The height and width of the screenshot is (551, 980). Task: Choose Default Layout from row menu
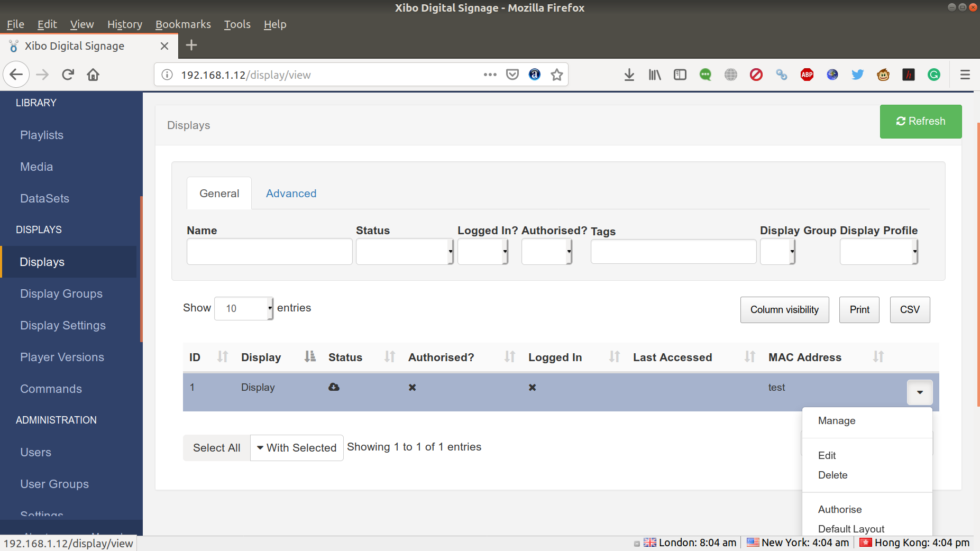(x=851, y=529)
